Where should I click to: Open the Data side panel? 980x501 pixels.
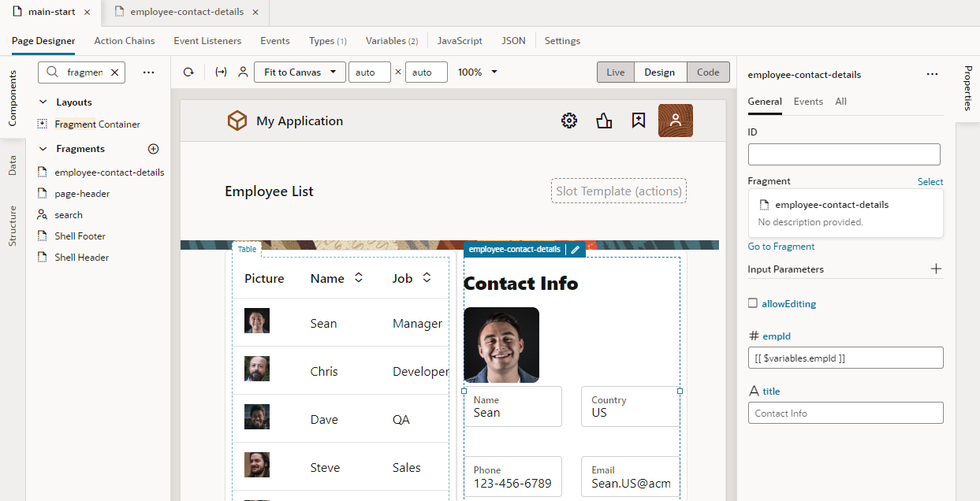(x=13, y=165)
